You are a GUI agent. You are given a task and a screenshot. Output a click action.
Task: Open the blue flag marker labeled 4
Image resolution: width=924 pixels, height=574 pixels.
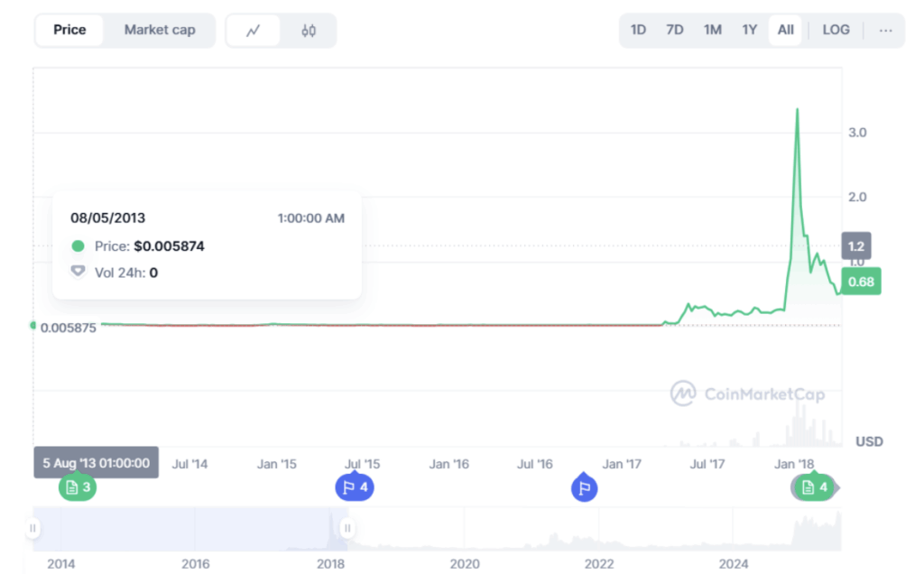click(355, 486)
